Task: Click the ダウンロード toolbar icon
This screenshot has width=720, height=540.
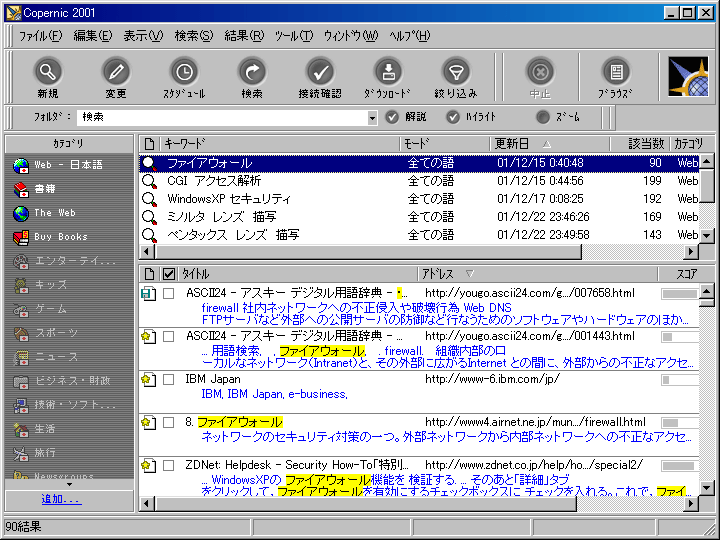Action: tap(388, 72)
